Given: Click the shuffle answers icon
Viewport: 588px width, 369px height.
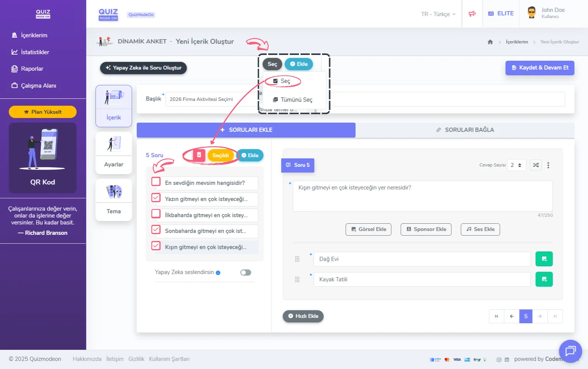Looking at the screenshot, I should point(536,165).
